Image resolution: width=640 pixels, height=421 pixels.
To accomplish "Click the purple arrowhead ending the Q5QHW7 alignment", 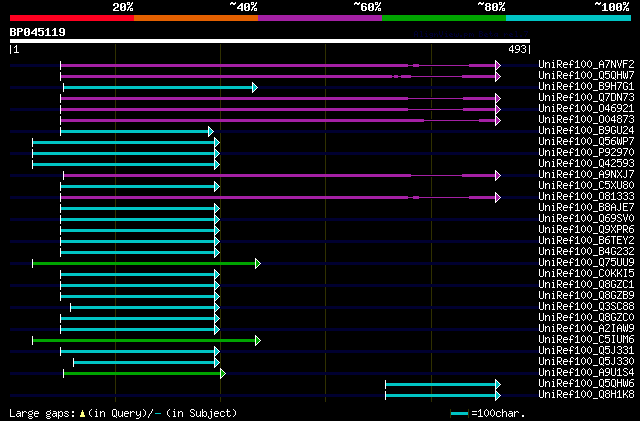I will coord(498,76).
